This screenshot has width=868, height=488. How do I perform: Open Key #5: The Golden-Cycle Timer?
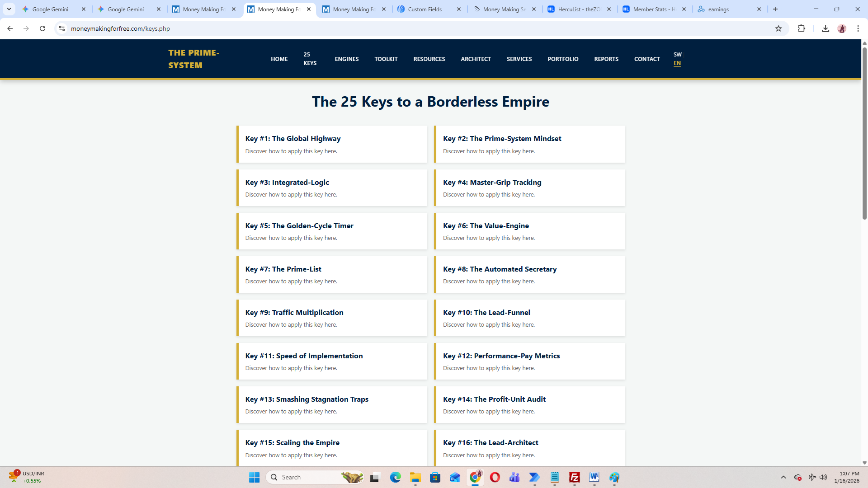point(299,226)
